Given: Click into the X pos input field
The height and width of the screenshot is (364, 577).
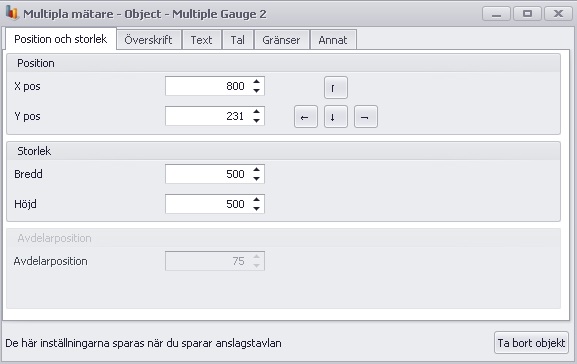Looking at the screenshot, I should 208,86.
